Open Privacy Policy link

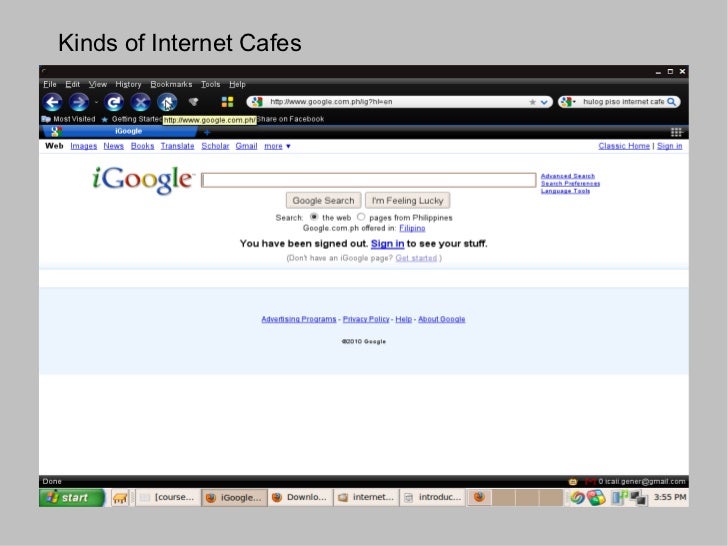[366, 319]
